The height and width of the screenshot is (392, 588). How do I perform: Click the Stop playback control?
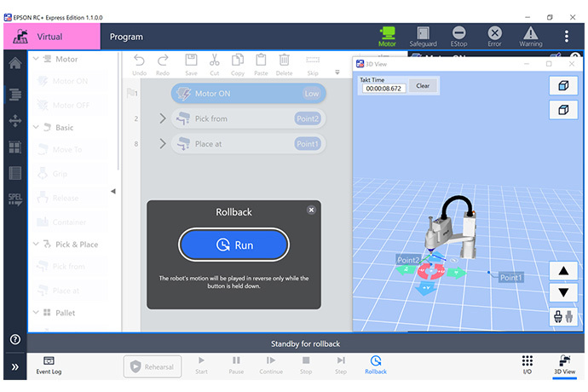click(306, 366)
